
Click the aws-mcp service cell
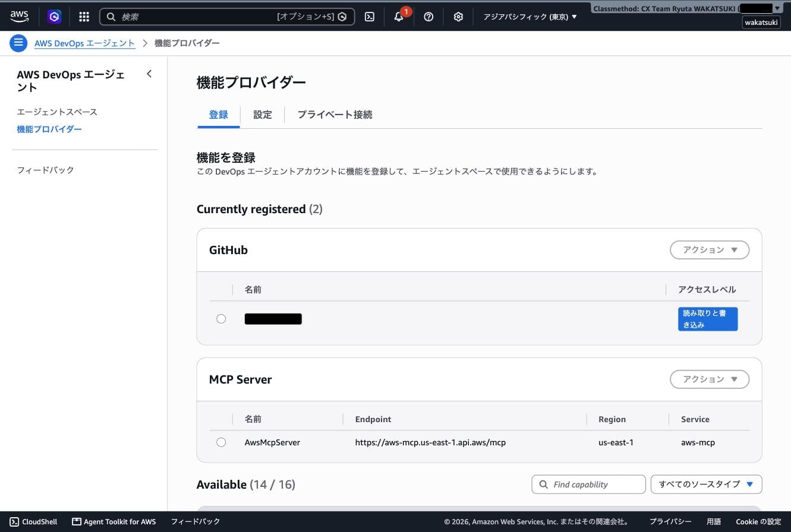click(698, 442)
